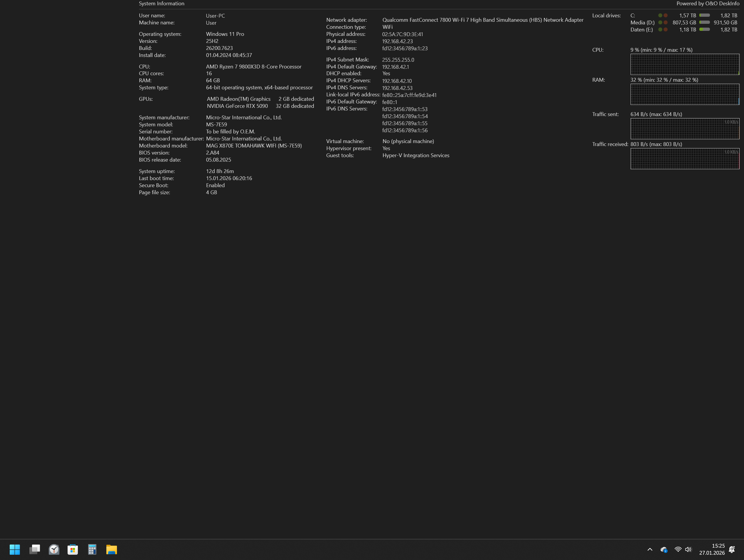Click the 'Powered by O&O DeskInfo' text
744x560 pixels.
click(x=708, y=4)
